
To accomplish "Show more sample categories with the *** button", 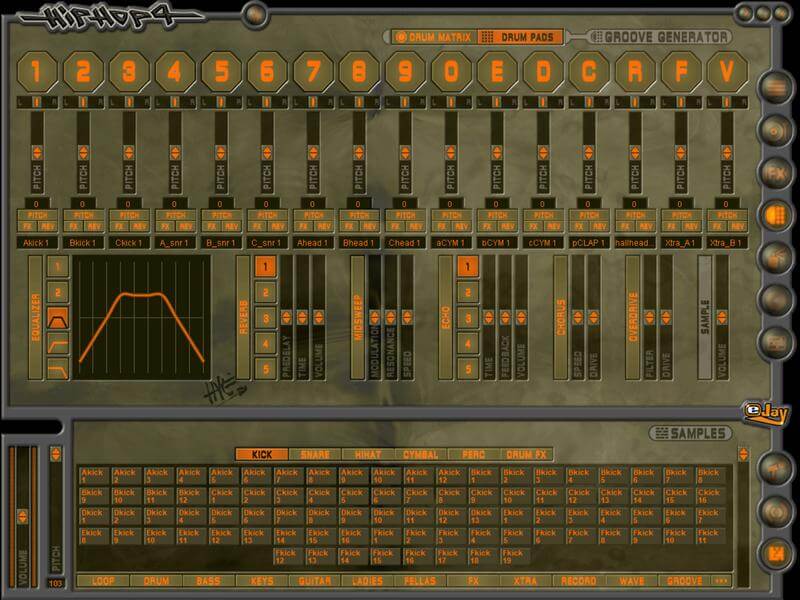I will (x=721, y=581).
